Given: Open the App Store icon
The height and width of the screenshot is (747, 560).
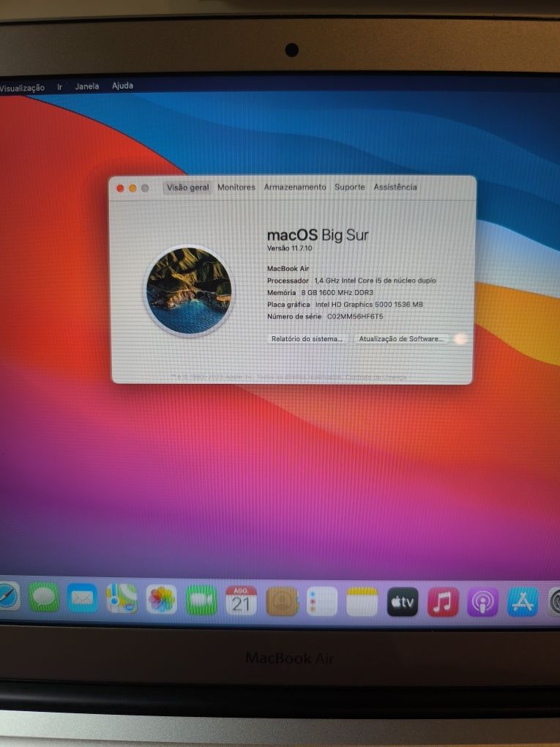Looking at the screenshot, I should (523, 602).
